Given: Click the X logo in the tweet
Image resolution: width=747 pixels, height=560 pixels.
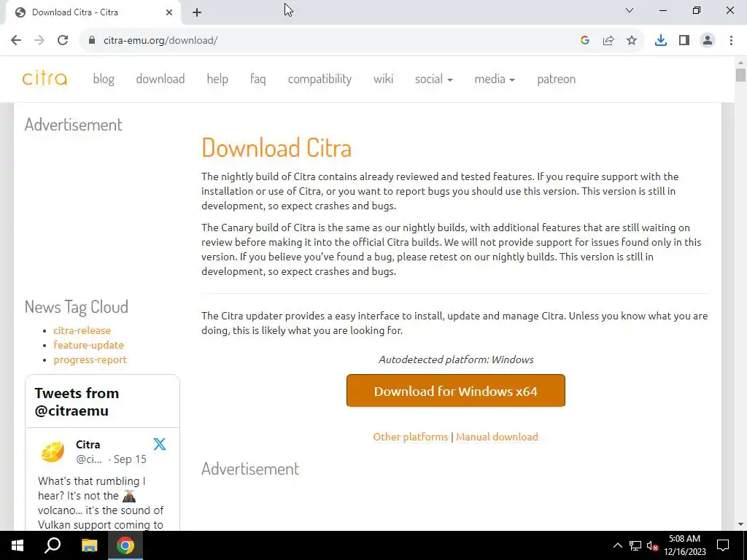Looking at the screenshot, I should point(160,444).
